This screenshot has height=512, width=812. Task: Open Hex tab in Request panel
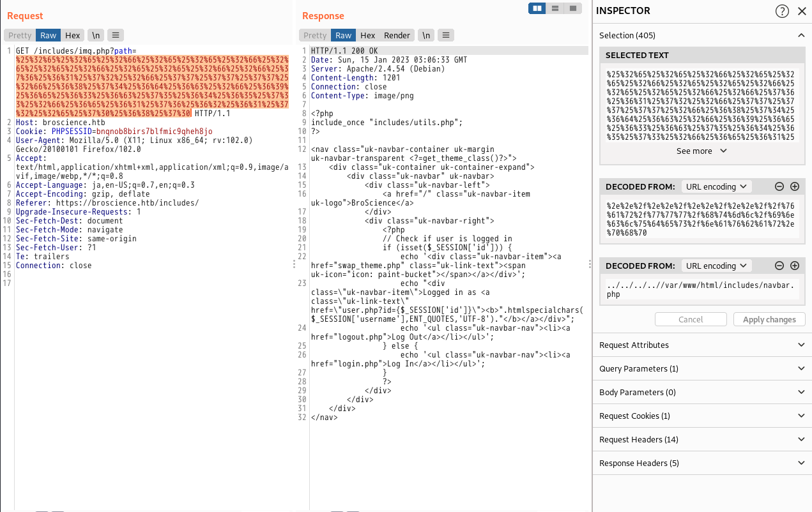[73, 35]
